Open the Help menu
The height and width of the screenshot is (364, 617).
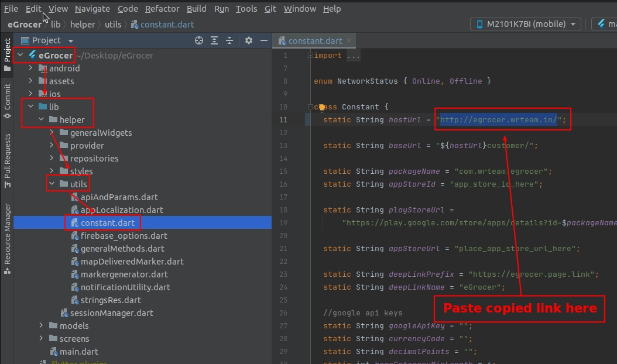coord(332,9)
